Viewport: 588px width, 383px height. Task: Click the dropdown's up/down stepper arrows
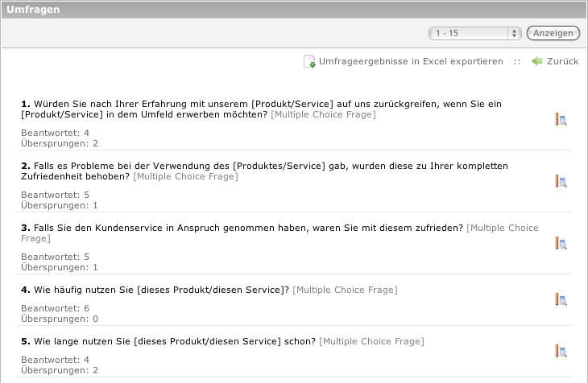pyautogui.click(x=514, y=33)
